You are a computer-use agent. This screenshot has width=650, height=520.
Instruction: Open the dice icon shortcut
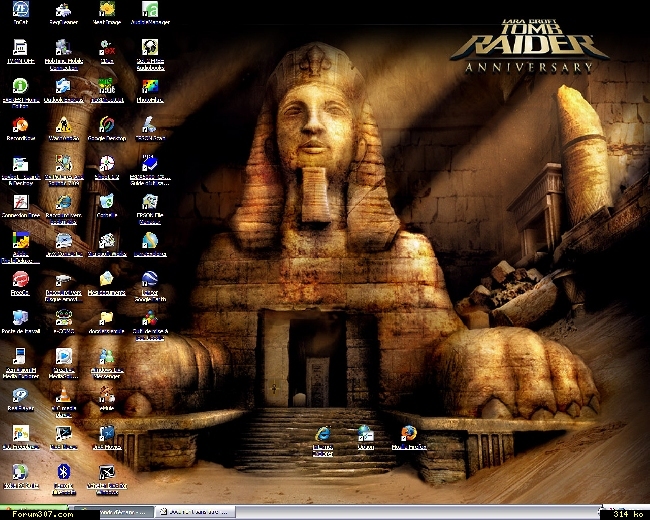107,245
